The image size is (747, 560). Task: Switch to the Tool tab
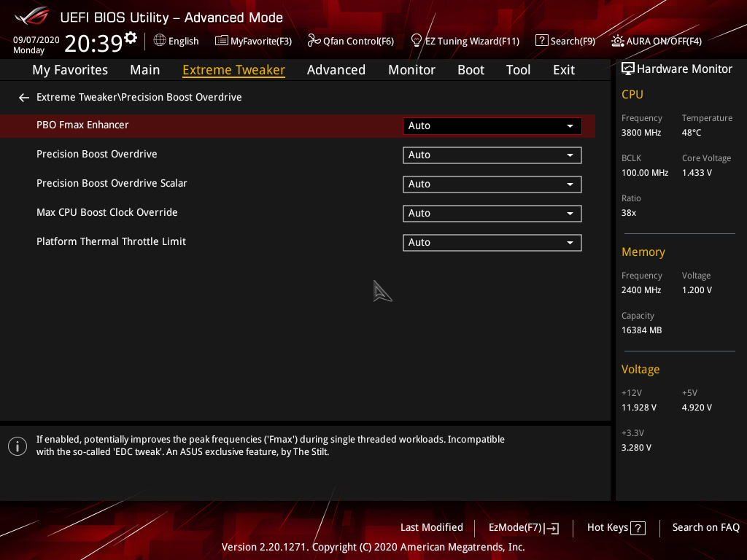519,70
